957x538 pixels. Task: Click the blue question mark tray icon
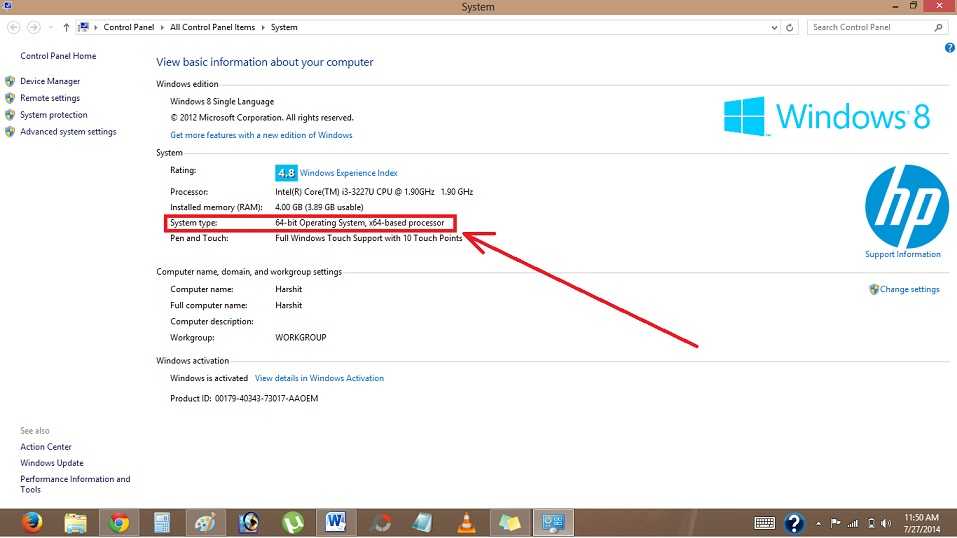794,523
